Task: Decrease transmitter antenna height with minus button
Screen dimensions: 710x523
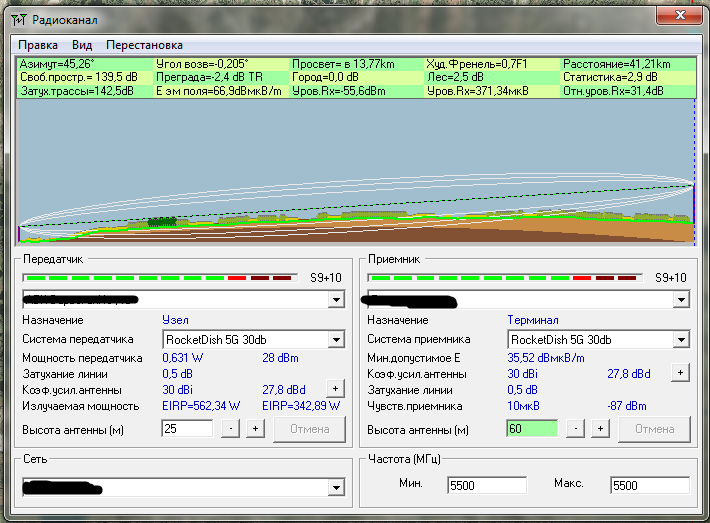Action: coord(230,428)
